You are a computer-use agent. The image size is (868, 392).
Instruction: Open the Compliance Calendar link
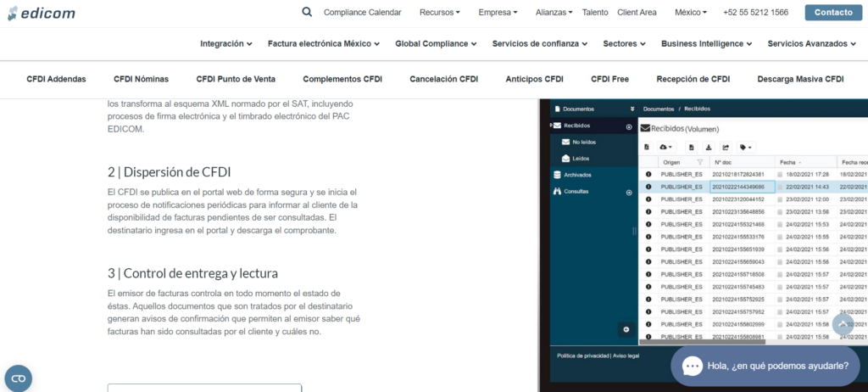pyautogui.click(x=362, y=13)
